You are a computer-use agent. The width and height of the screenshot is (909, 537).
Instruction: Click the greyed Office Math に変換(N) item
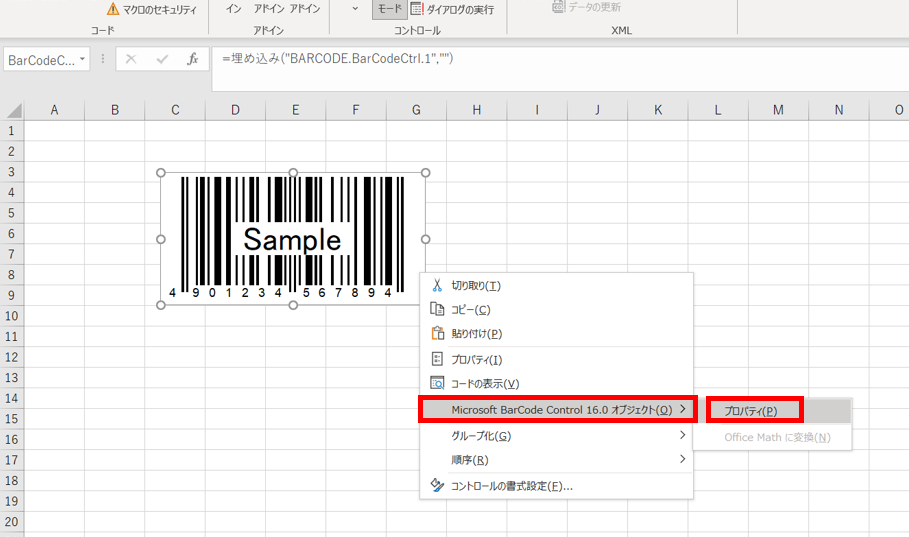[x=777, y=437]
